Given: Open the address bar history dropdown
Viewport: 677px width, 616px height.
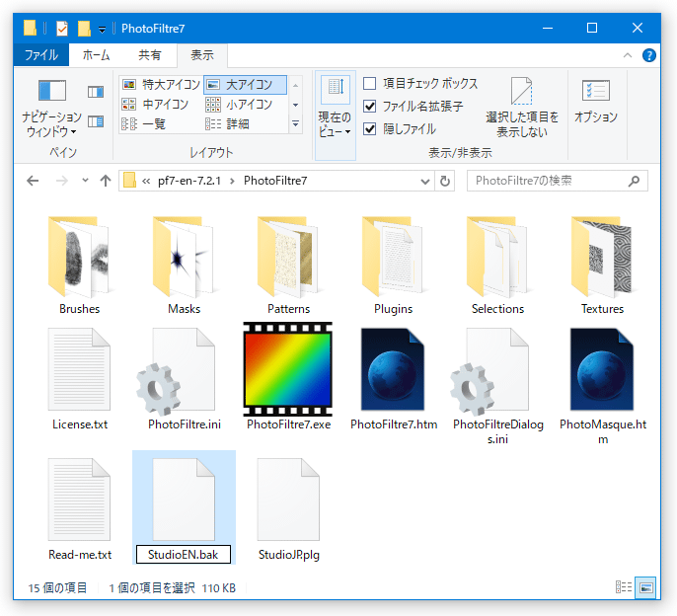Looking at the screenshot, I should [424, 181].
